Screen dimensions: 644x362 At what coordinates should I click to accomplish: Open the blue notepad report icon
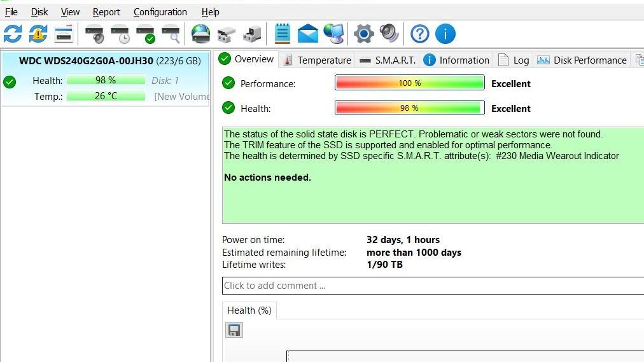click(x=282, y=34)
